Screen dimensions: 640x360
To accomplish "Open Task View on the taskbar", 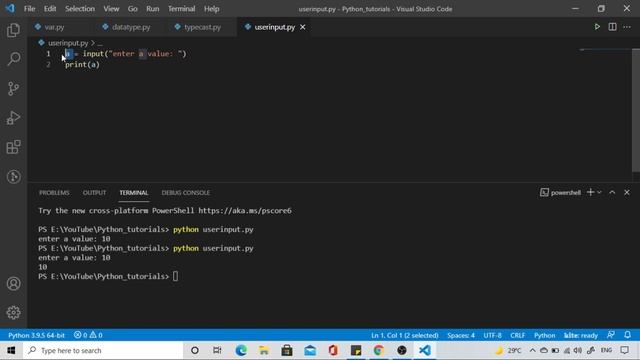I will [217, 350].
